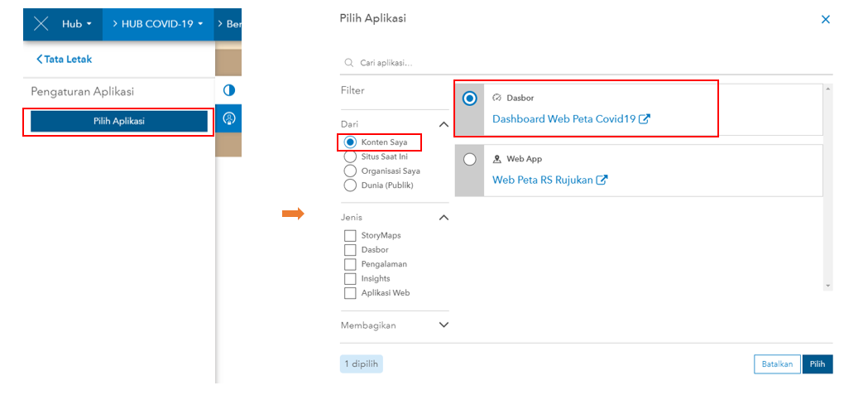Click the scrollbar down arrow in app list
Image resolution: width=868 pixels, height=395 pixels.
pos(827,285)
